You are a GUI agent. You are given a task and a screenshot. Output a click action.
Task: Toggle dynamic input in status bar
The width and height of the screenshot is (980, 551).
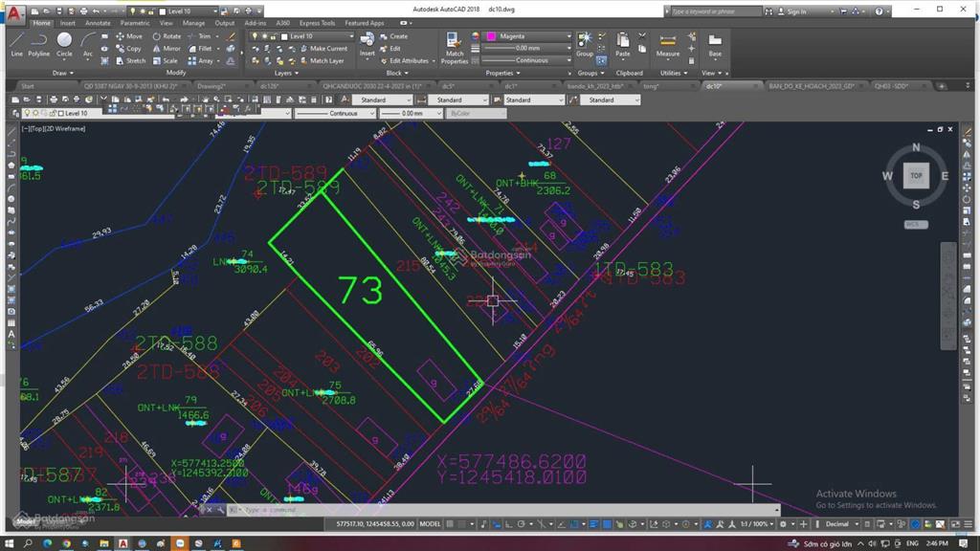tap(497, 524)
